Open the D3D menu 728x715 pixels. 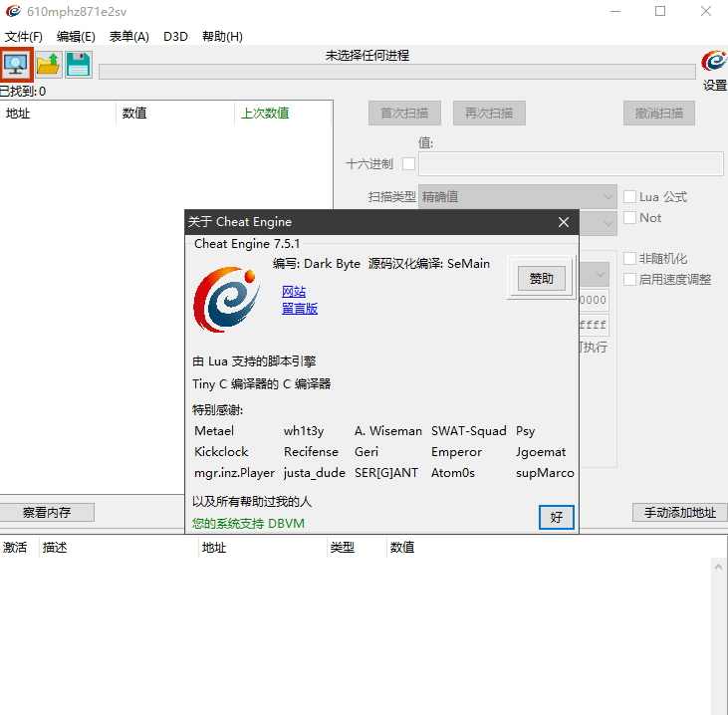[x=175, y=36]
